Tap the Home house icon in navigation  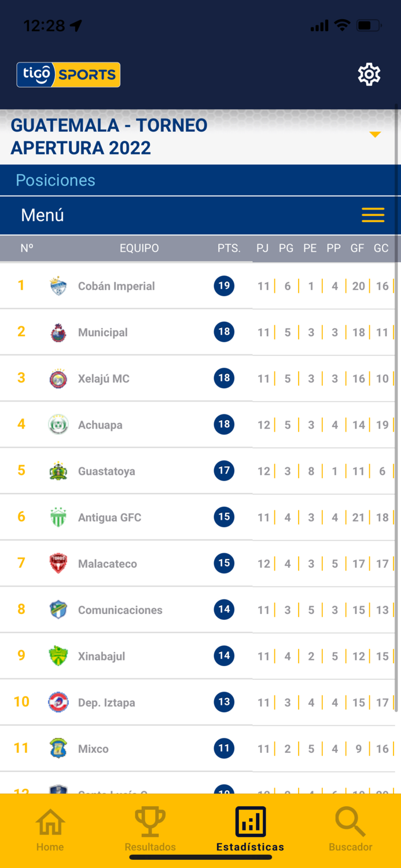click(x=50, y=822)
